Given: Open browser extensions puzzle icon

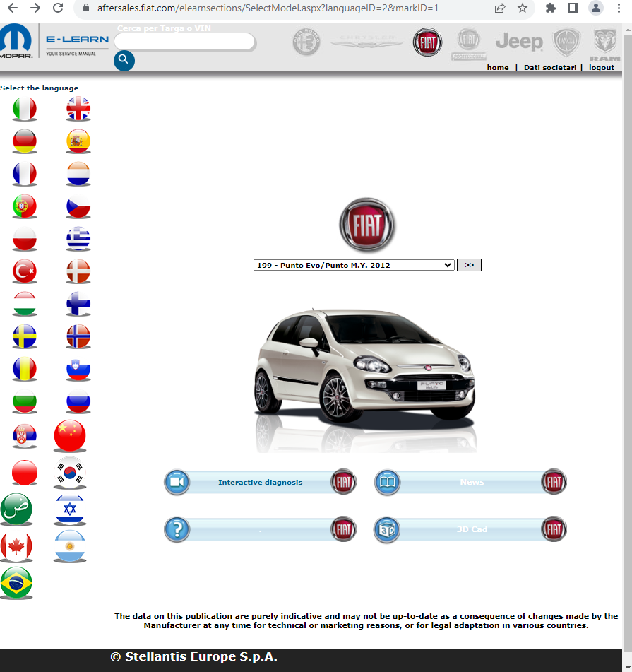Looking at the screenshot, I should [x=551, y=8].
